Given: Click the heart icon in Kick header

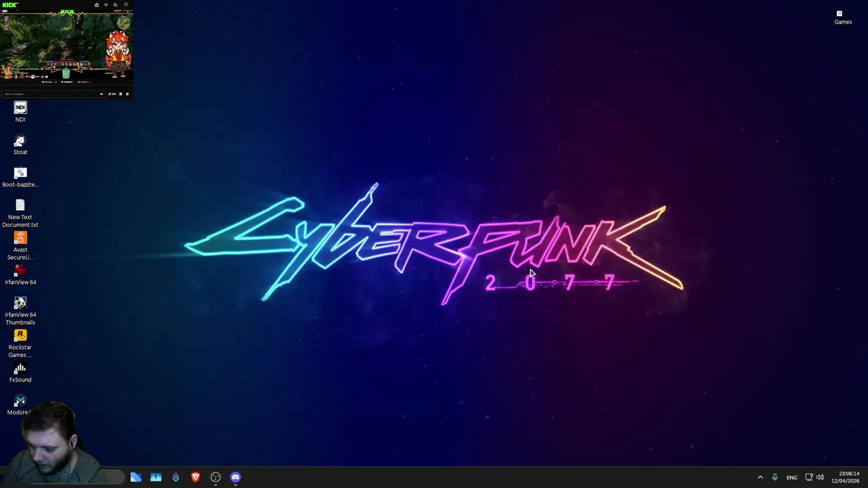Looking at the screenshot, I should [x=106, y=5].
